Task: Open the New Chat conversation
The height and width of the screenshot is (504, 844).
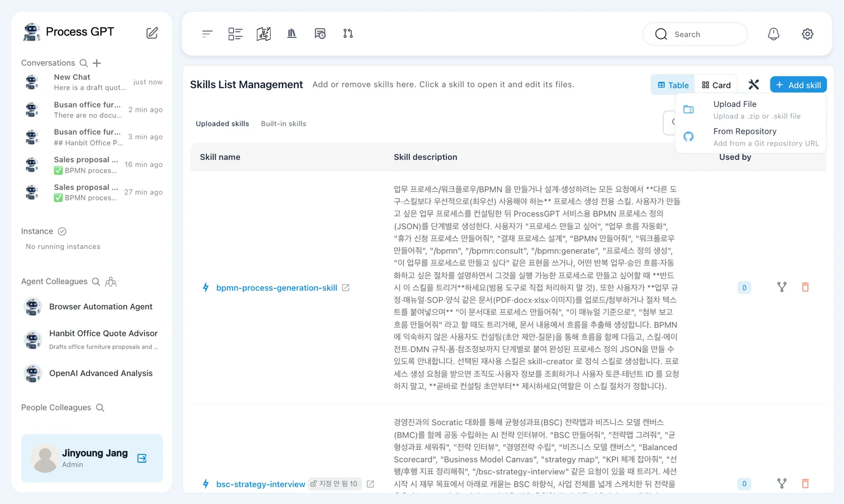Action: pyautogui.click(x=92, y=82)
